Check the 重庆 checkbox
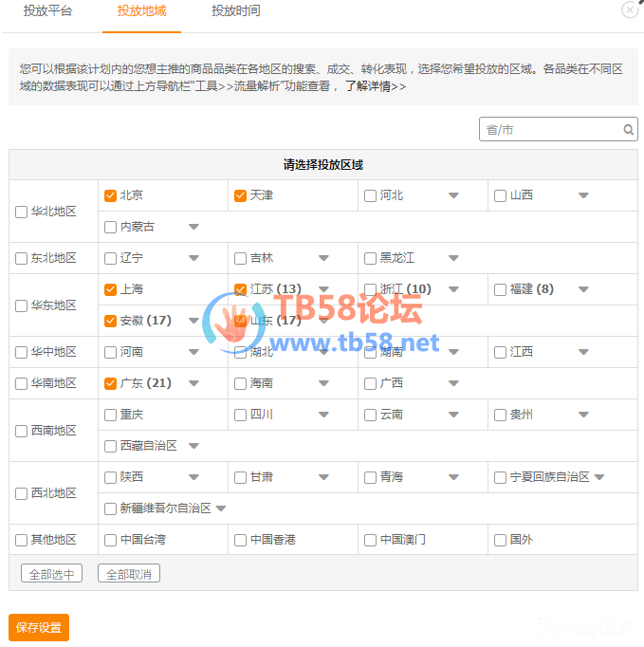Viewport: 644px width, 647px height. (x=111, y=415)
